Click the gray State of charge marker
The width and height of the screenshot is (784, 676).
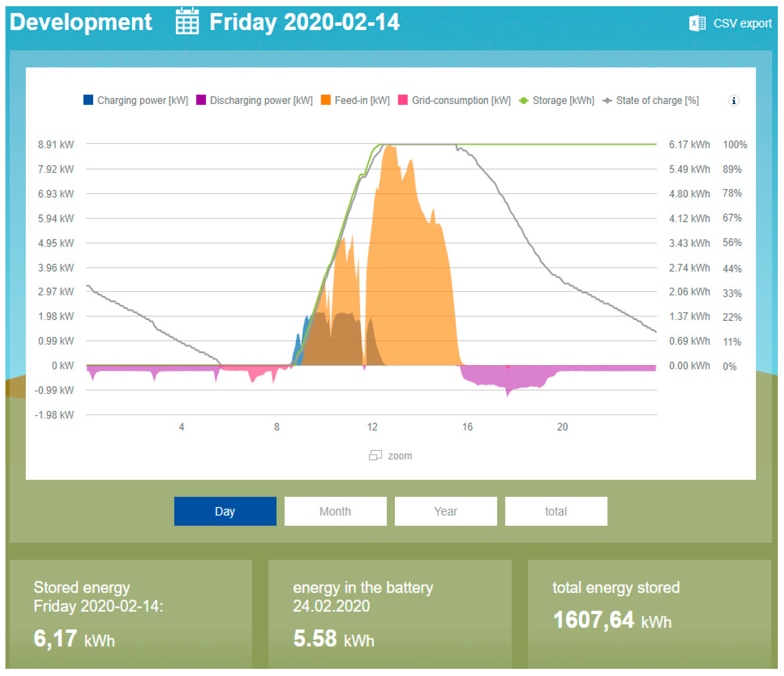[607, 101]
